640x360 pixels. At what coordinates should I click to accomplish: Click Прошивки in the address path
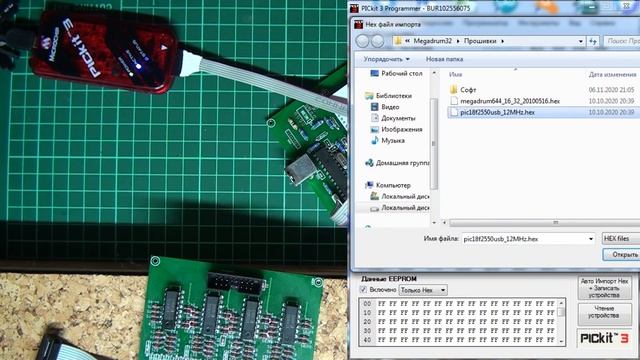(x=480, y=41)
